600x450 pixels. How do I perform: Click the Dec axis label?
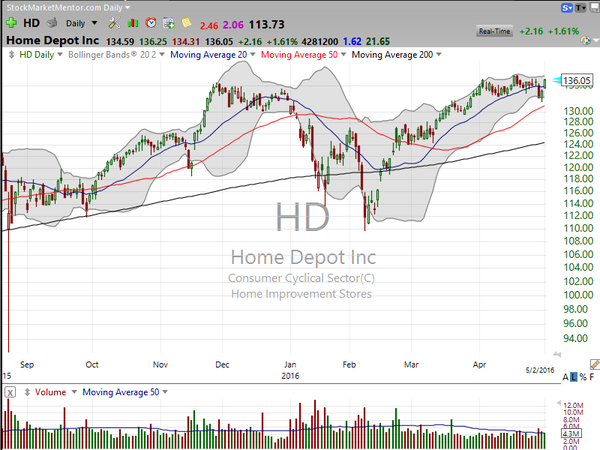pos(222,365)
